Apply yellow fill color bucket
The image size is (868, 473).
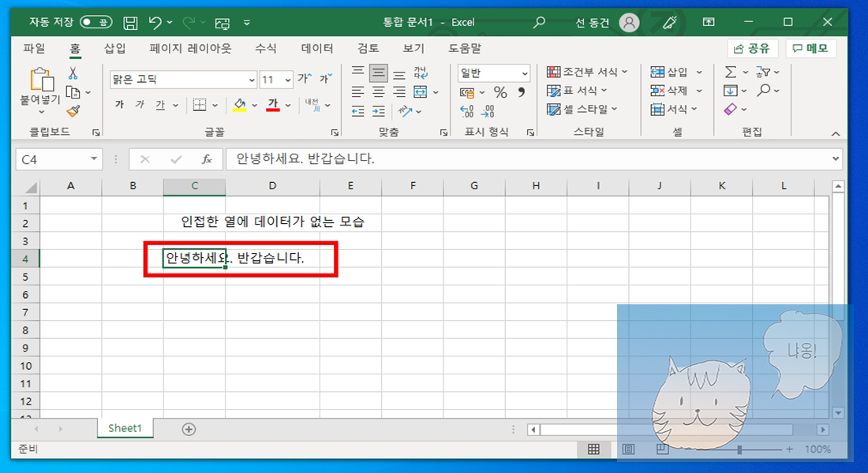pos(240,105)
